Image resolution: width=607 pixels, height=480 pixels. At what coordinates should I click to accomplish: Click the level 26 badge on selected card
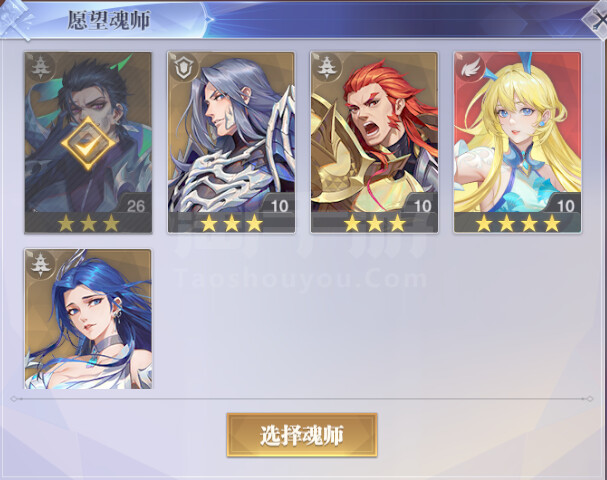pyautogui.click(x=136, y=205)
